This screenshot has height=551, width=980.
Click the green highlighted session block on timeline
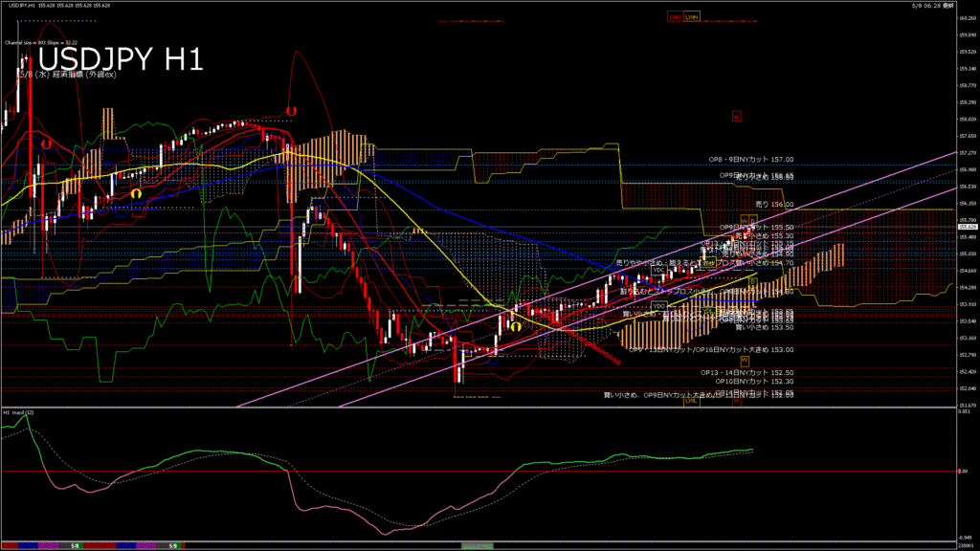pyautogui.click(x=478, y=545)
